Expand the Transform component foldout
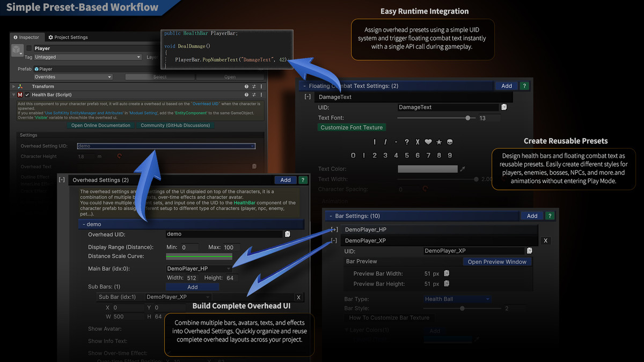This screenshot has height=362, width=644. tap(14, 86)
